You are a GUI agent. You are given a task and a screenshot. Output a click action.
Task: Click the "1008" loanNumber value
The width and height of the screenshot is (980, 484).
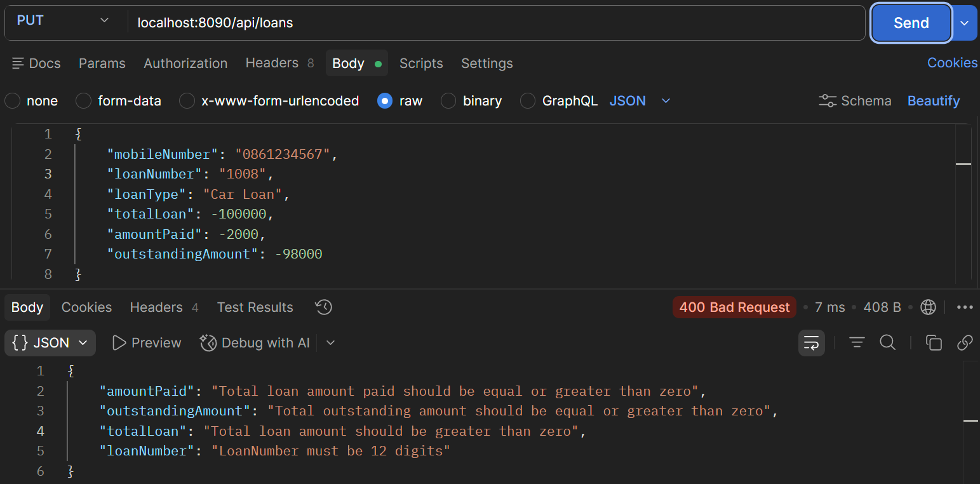243,174
